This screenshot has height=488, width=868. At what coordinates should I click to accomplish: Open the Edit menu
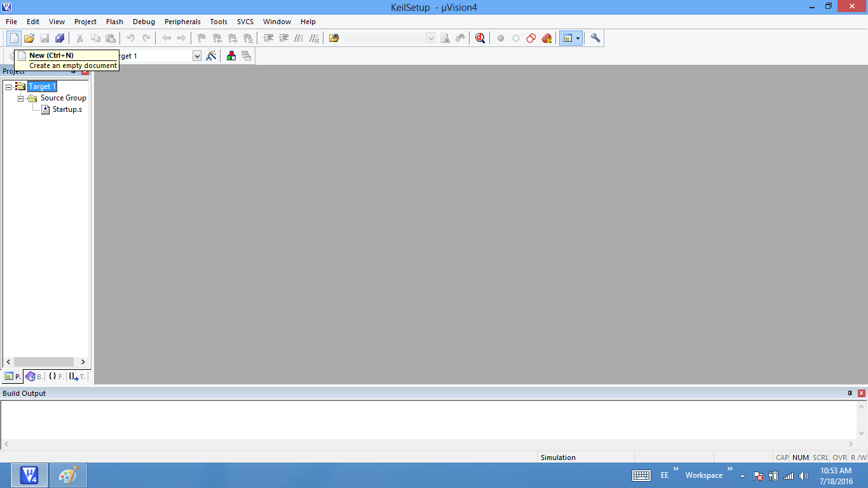coord(33,22)
